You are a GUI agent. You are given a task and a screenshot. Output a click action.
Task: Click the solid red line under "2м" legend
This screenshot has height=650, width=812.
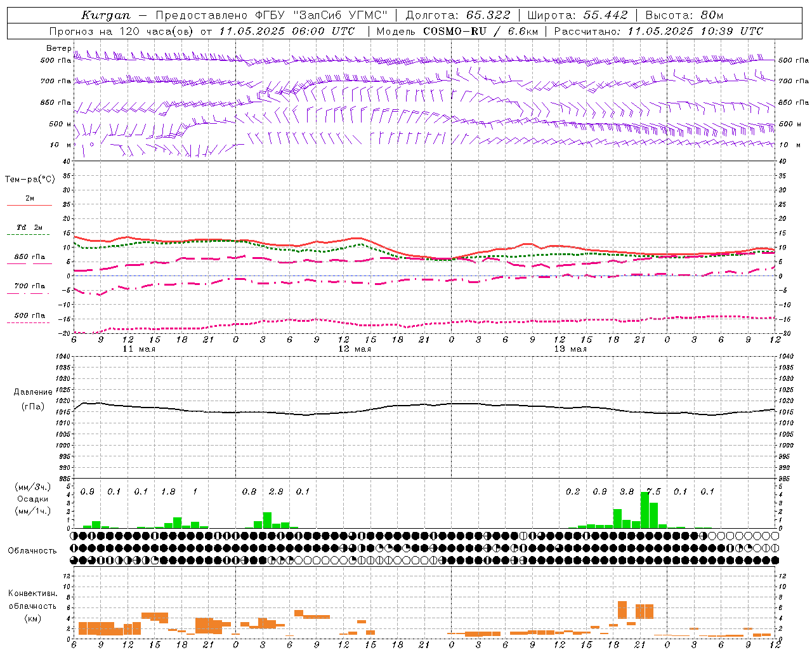click(x=29, y=206)
